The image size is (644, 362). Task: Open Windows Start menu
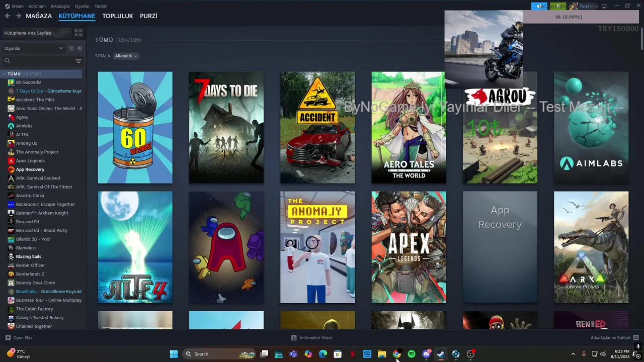click(174, 354)
